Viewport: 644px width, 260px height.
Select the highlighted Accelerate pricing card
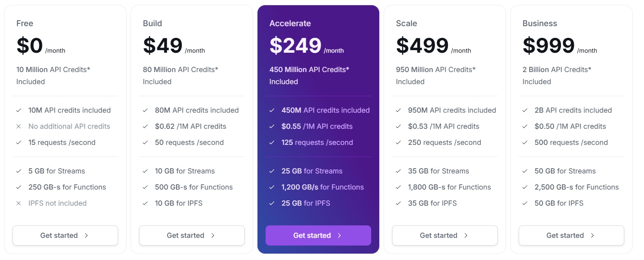pyautogui.click(x=318, y=129)
